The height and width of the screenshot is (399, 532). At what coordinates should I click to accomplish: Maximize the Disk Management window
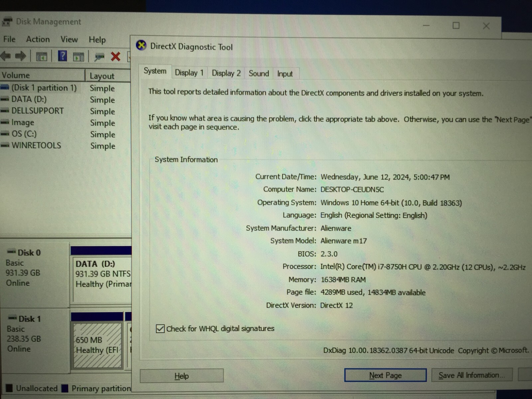click(x=456, y=26)
